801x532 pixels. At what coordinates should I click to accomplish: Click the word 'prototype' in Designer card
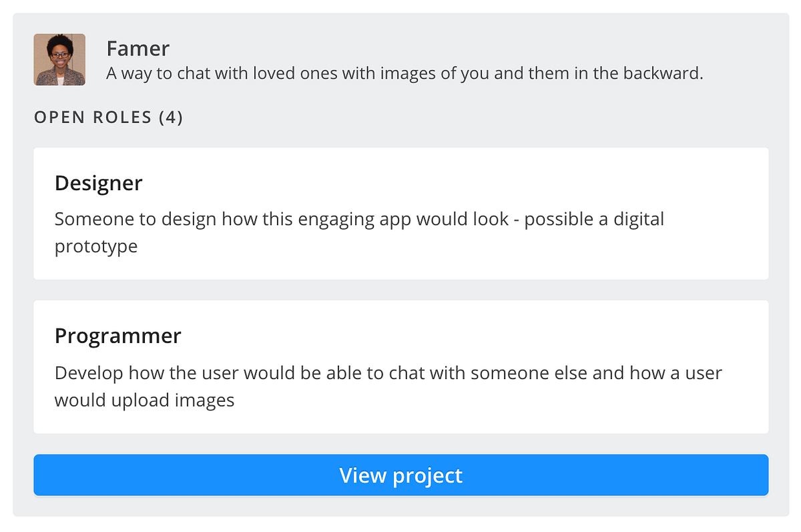pos(96,246)
